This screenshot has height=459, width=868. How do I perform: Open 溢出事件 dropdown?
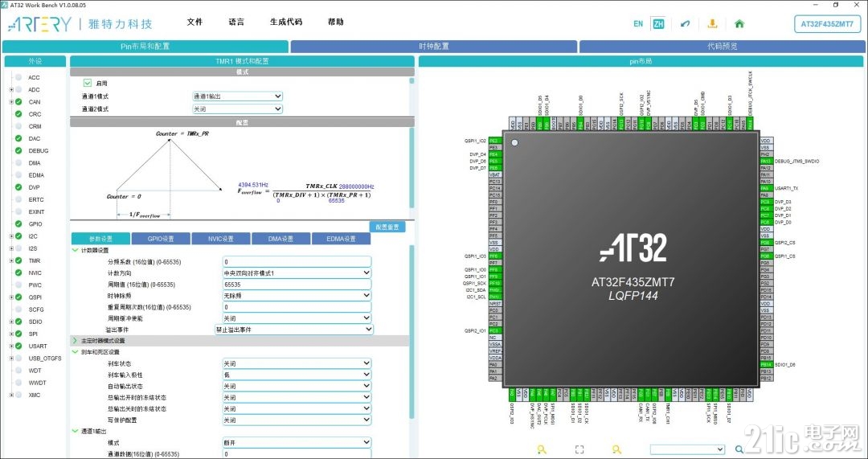tap(294, 330)
